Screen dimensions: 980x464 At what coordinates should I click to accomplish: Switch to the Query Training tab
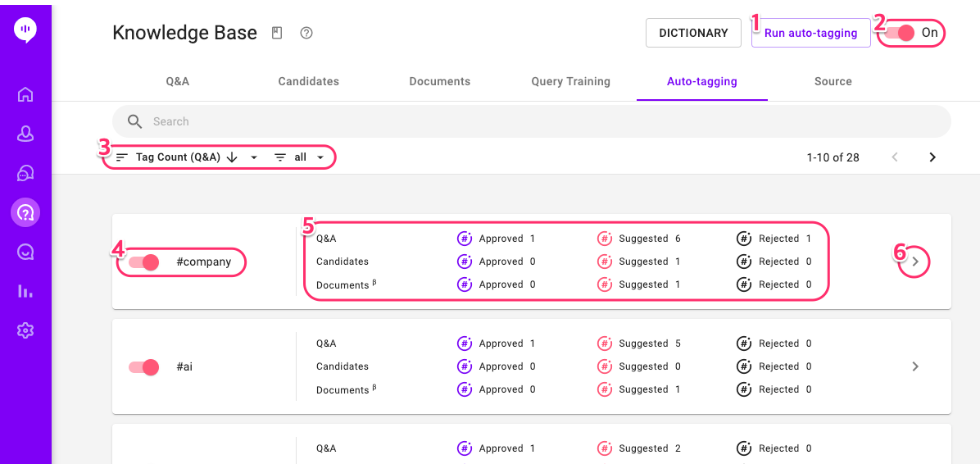[x=570, y=81]
